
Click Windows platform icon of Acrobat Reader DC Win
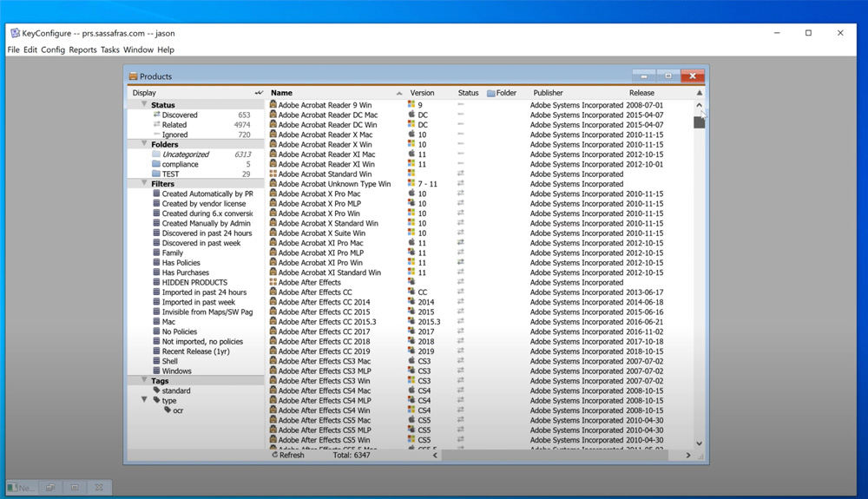pyautogui.click(x=411, y=124)
